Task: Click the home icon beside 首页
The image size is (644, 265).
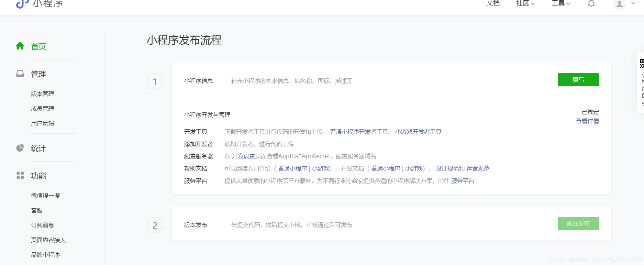Action: tap(20, 46)
